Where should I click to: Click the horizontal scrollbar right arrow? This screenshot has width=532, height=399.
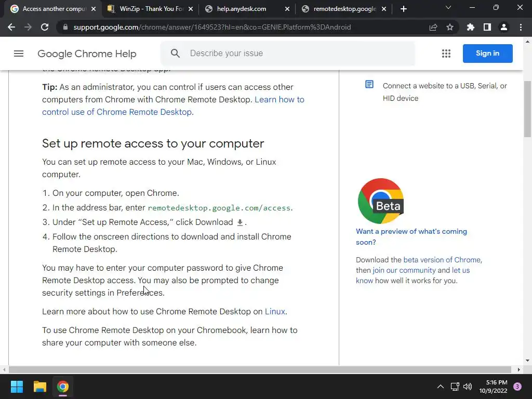point(519,369)
